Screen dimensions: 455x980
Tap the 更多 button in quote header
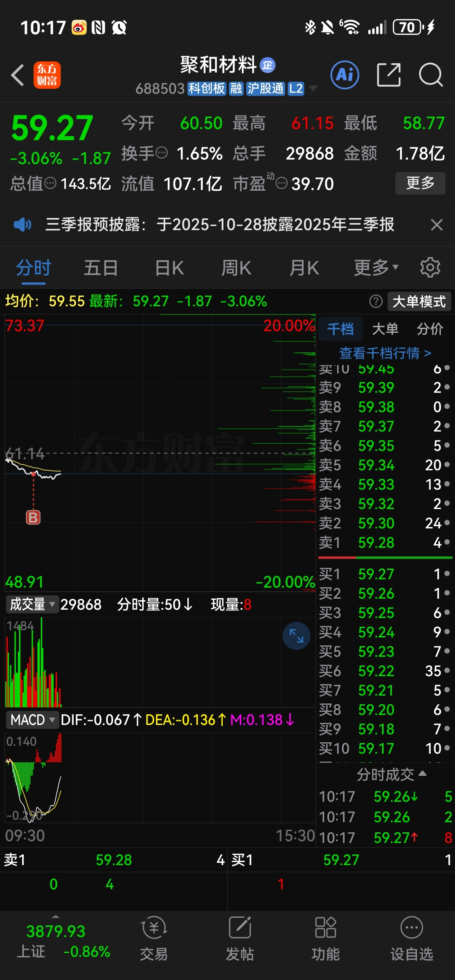[420, 183]
